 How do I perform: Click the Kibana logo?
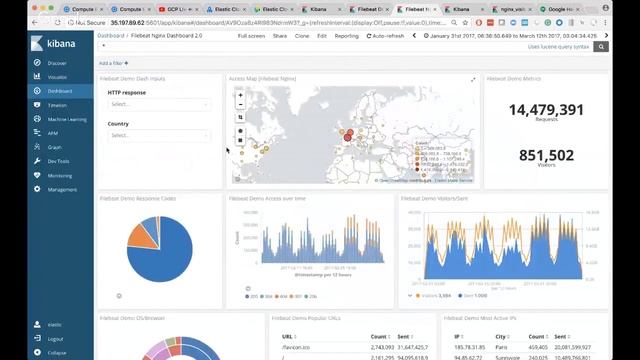click(53, 44)
